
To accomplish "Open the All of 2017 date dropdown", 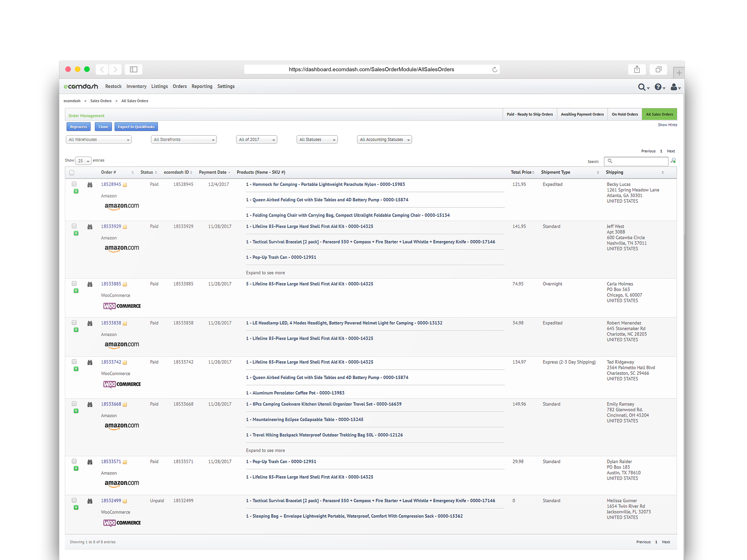I will (x=257, y=140).
